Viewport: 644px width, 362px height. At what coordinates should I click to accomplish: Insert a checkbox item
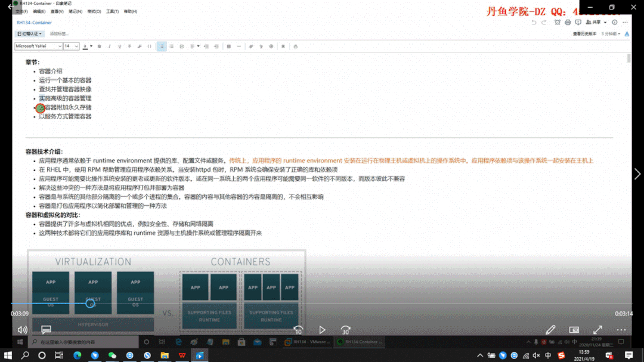181,47
